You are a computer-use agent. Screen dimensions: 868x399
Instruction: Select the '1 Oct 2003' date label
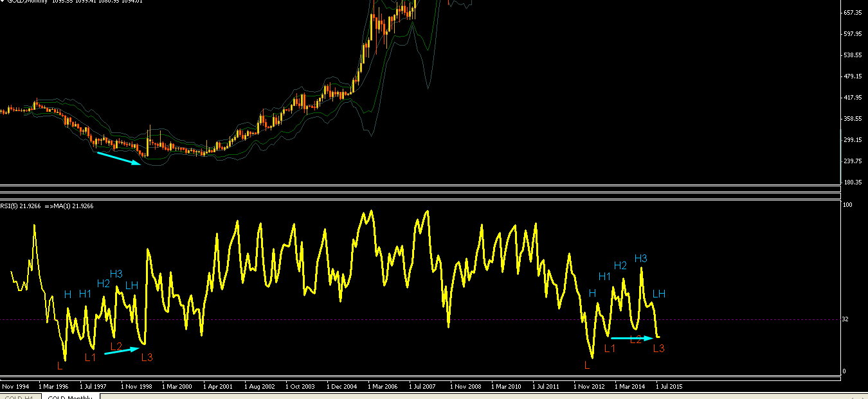coord(300,387)
